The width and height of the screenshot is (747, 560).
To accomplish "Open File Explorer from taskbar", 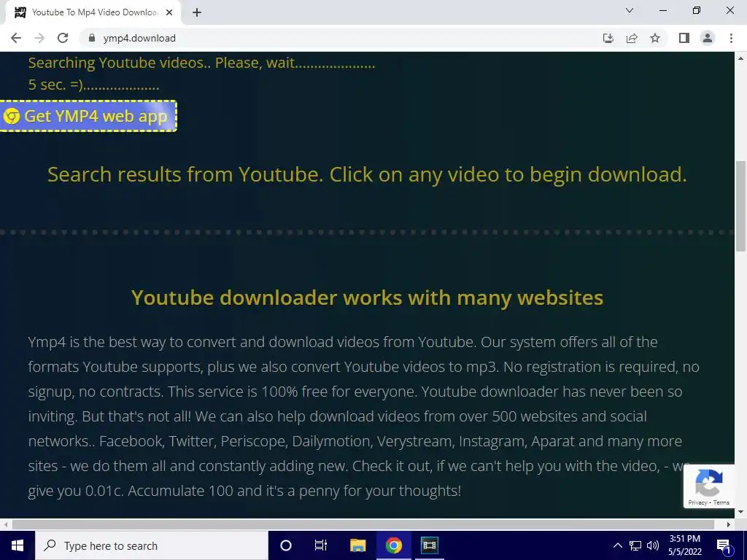I will pos(357,545).
